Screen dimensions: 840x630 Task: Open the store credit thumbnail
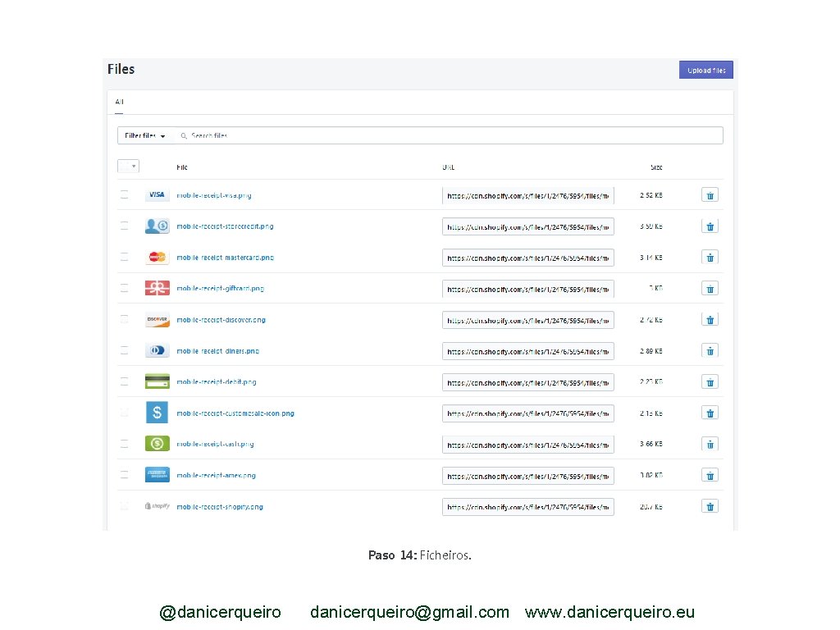pos(157,226)
